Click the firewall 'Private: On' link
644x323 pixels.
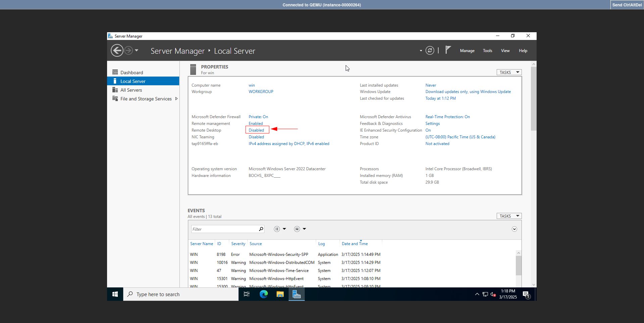[258, 117]
